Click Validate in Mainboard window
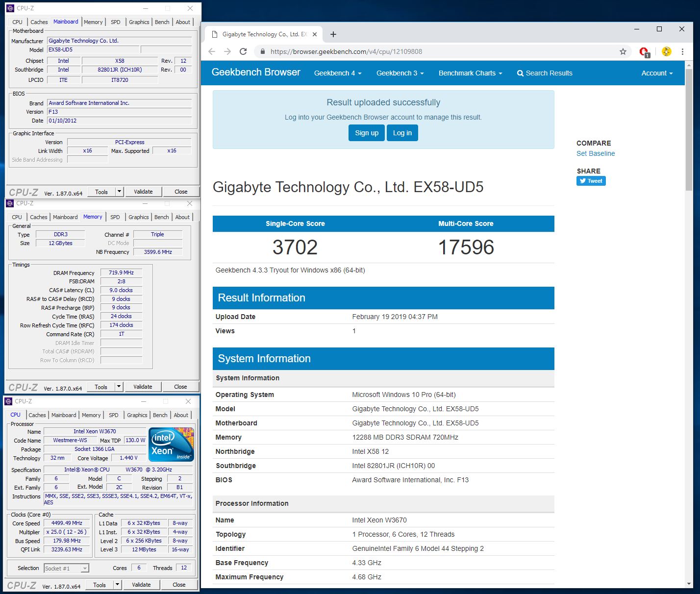 144,192
